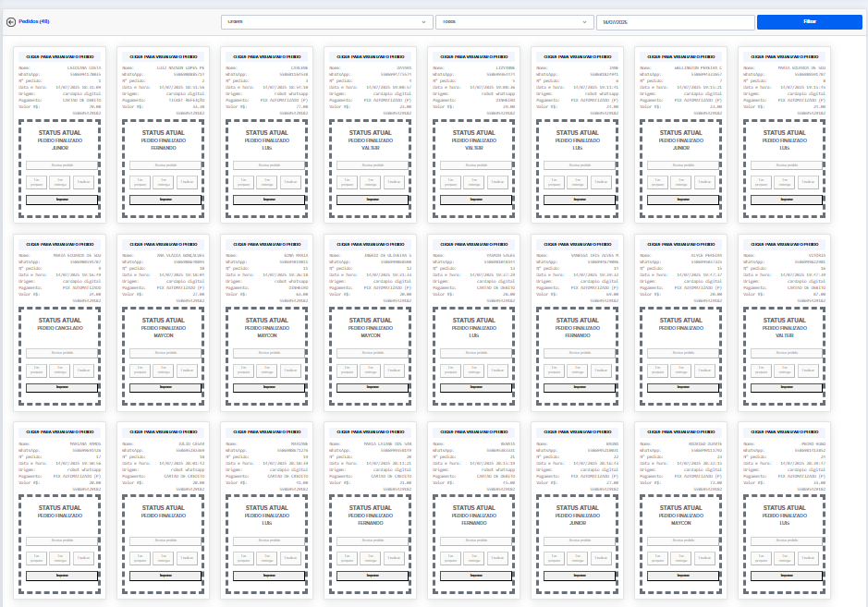This screenshot has height=607, width=868.
Task: Click Aceitar pedido on order 21 card
Action: (x=476, y=540)
